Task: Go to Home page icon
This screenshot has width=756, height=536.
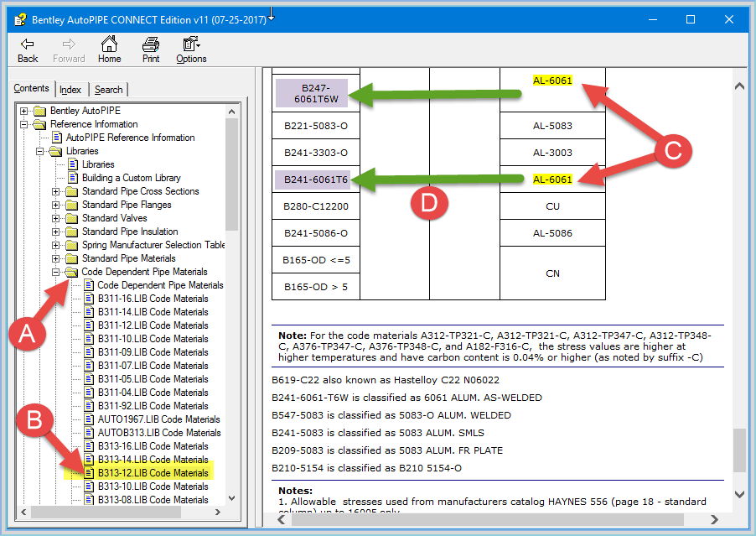Action: pos(109,44)
